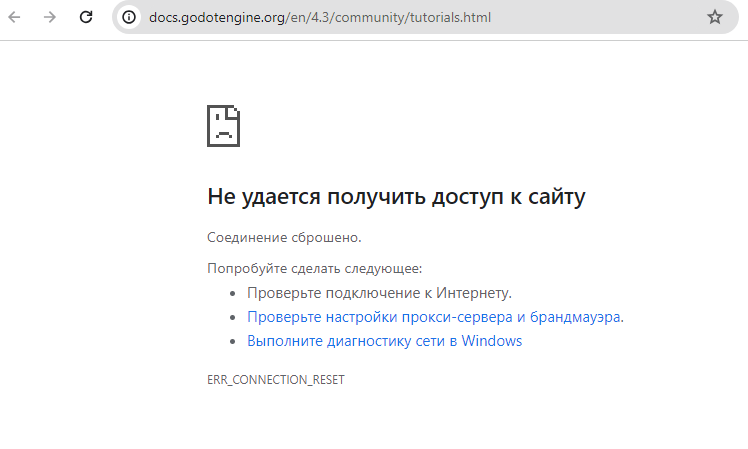Click the sad page error icon
The image size is (748, 449).
coord(223,126)
